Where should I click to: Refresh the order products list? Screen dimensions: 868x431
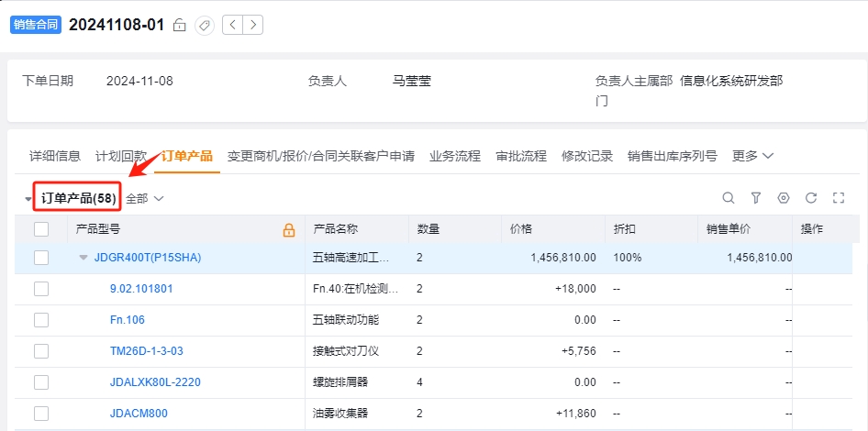811,198
